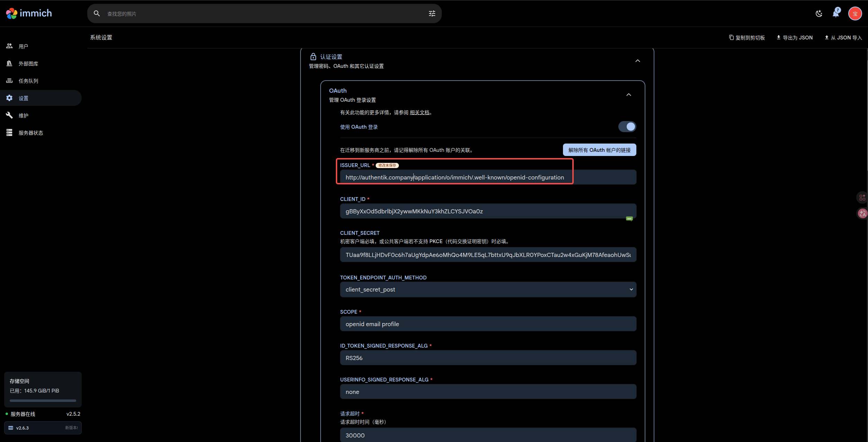This screenshot has height=442, width=868.
Task: Switch to dark mode moon icon
Action: coord(819,13)
